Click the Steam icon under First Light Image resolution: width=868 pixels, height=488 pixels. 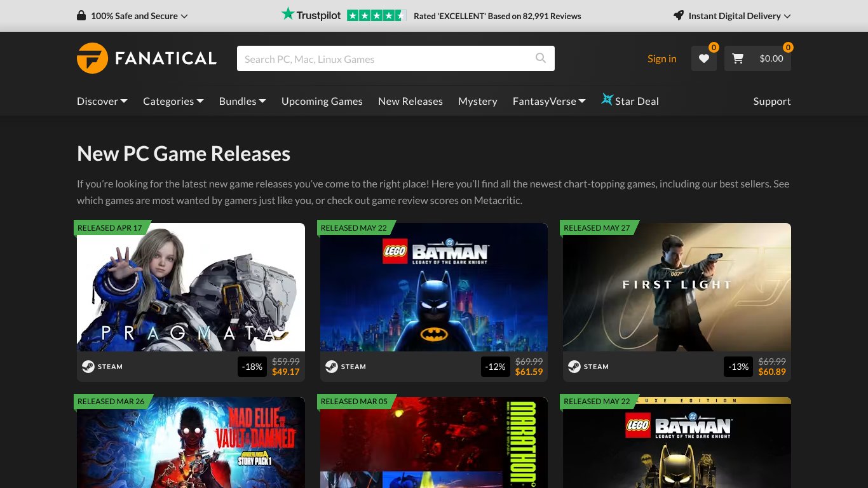574,367
